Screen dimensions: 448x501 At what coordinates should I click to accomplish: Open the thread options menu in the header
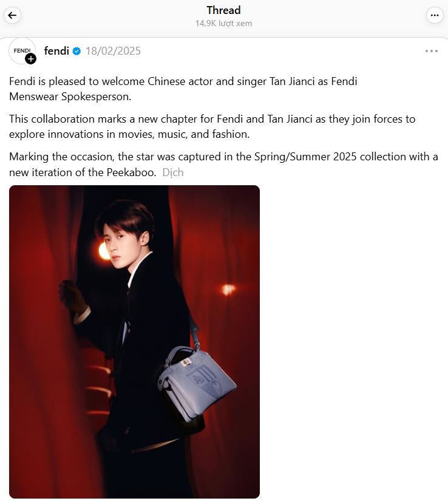pyautogui.click(x=435, y=15)
